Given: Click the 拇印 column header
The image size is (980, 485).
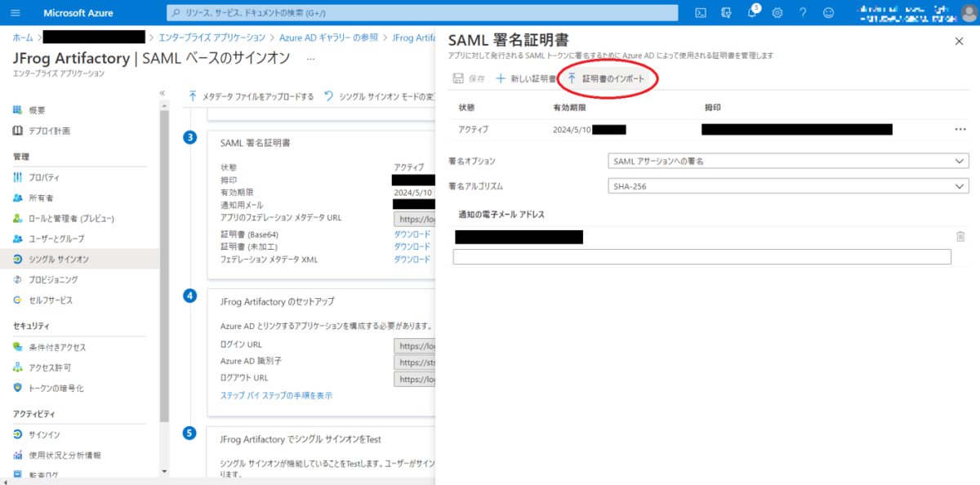Looking at the screenshot, I should point(713,107).
